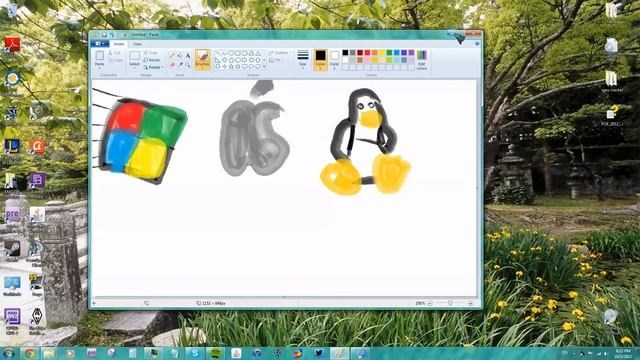Screen dimensions: 640x360
Task: Activate the Color 2 background box
Action: tap(334, 60)
